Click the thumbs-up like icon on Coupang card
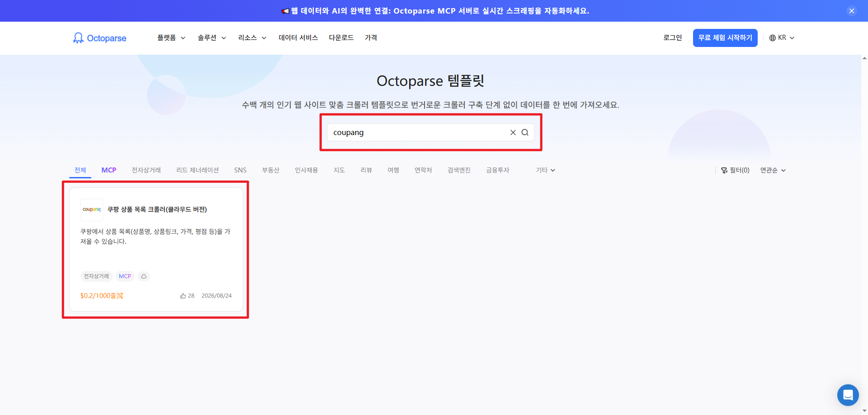Image resolution: width=868 pixels, height=415 pixels. (183, 296)
